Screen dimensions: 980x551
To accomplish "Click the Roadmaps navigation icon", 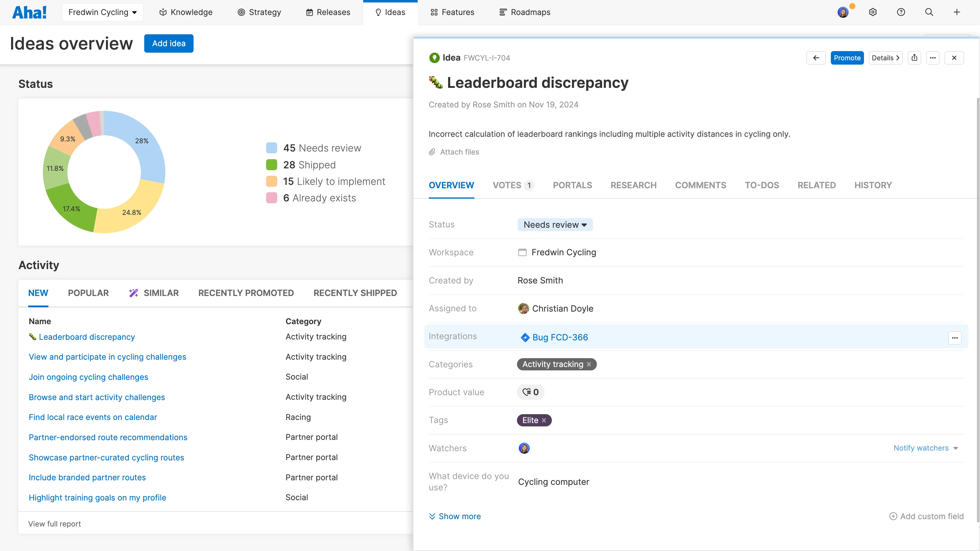I will 503,12.
